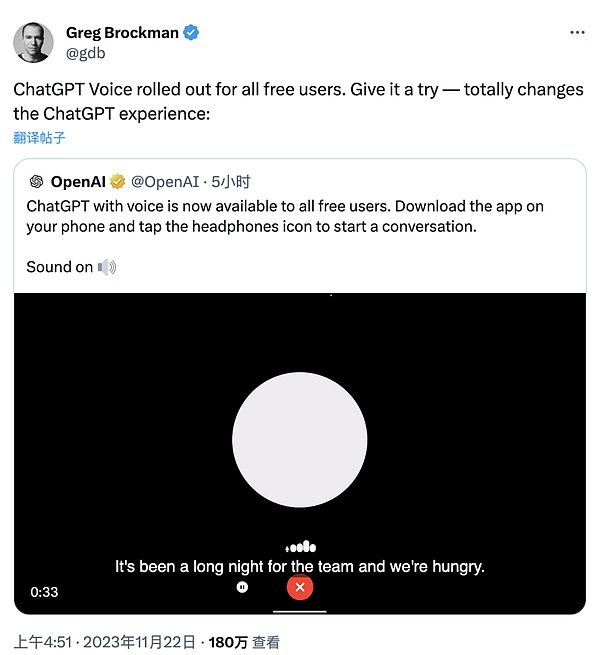The height and width of the screenshot is (655, 600).
Task: Click the 180万 查看 view count
Action: (x=244, y=642)
